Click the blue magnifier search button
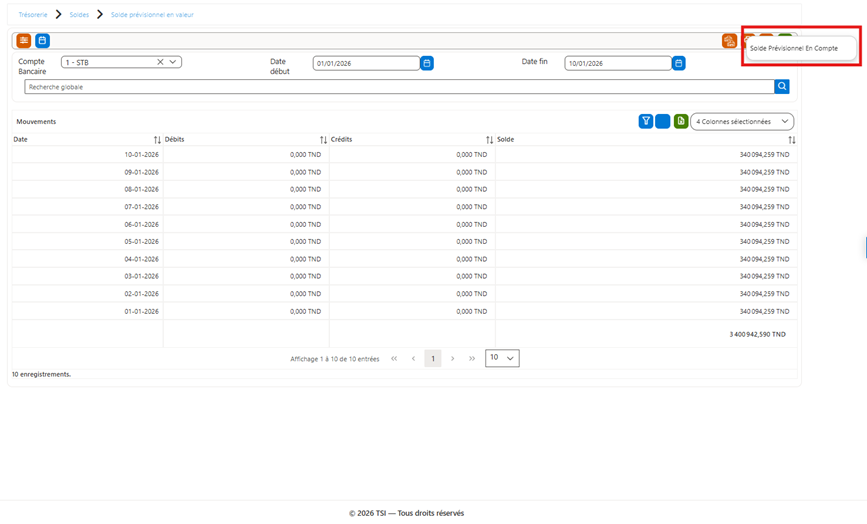This screenshot has width=867, height=524. coord(782,86)
